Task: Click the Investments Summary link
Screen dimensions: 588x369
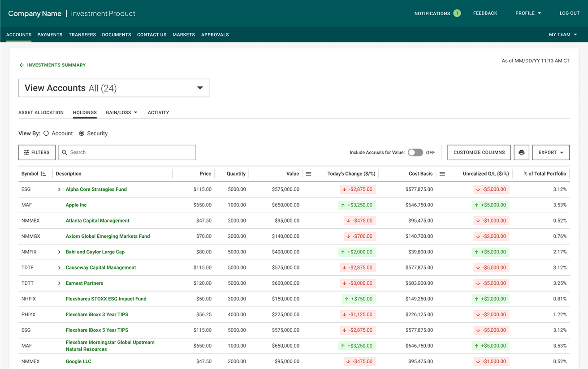Action: tap(56, 65)
